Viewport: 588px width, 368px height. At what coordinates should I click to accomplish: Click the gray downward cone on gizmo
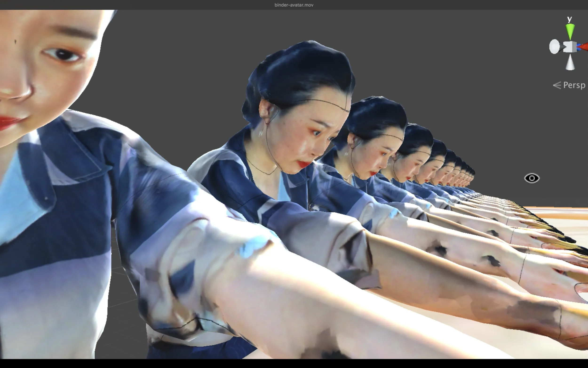click(x=570, y=62)
